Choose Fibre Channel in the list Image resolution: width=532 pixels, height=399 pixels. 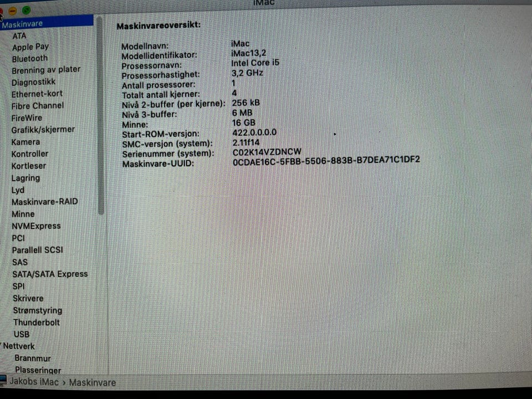tap(38, 106)
